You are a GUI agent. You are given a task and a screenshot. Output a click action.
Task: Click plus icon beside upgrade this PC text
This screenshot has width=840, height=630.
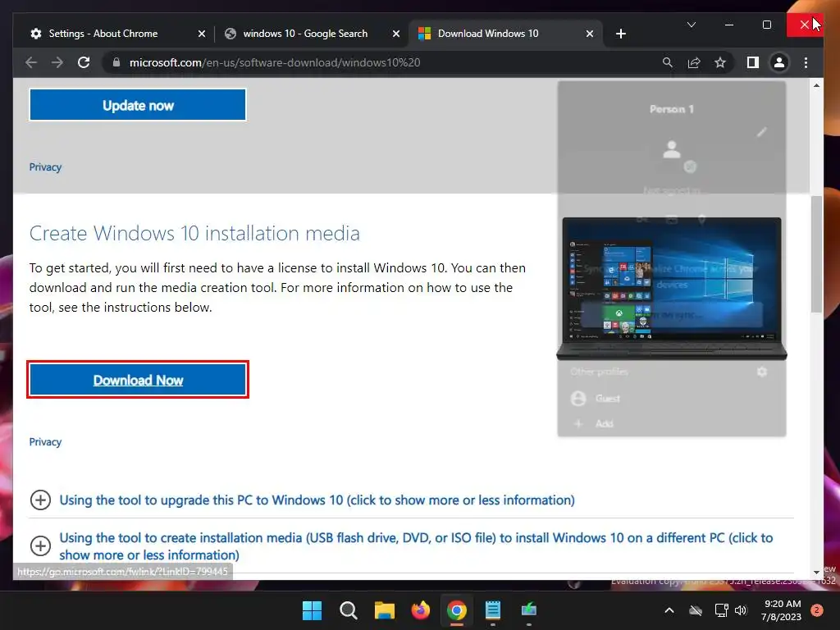click(x=40, y=500)
